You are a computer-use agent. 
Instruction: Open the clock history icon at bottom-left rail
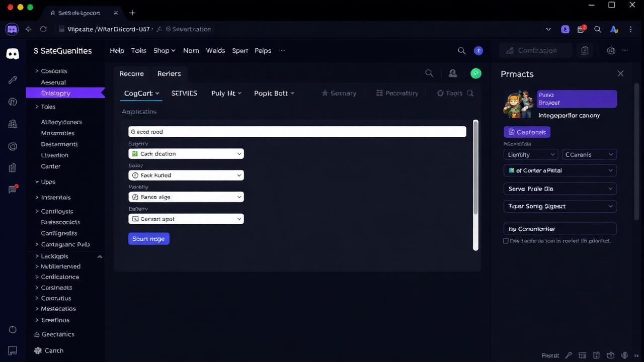[12, 329]
